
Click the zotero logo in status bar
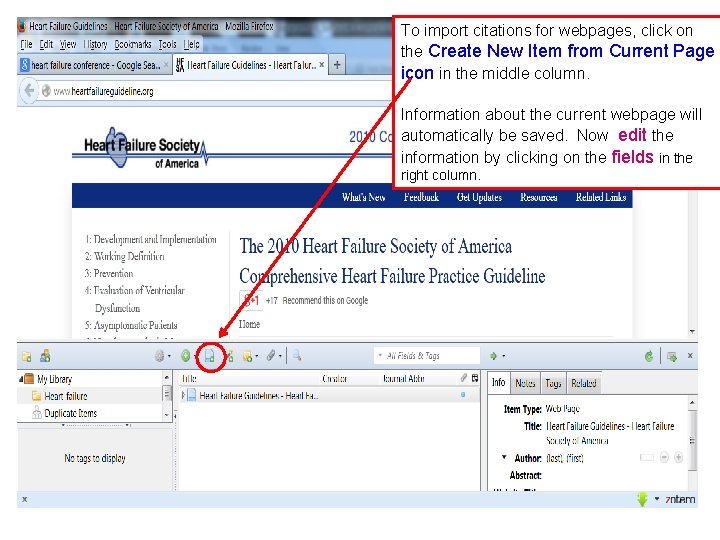tap(680, 500)
